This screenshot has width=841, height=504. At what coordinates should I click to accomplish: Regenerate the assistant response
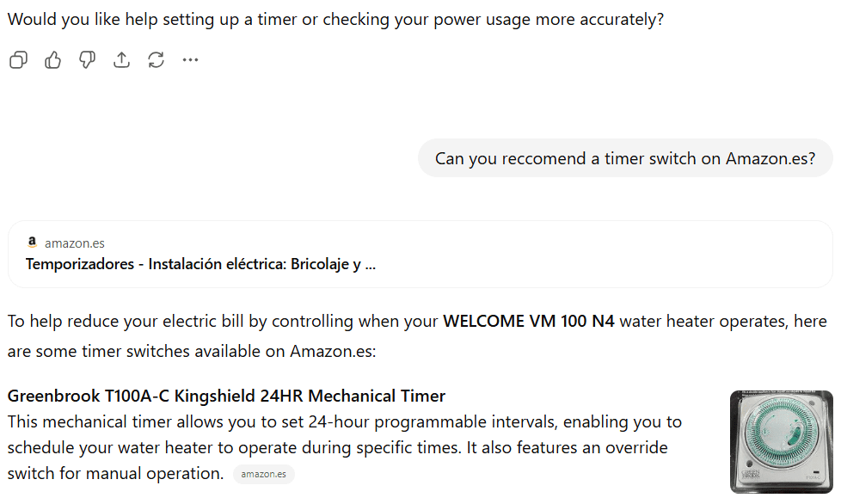click(x=156, y=59)
